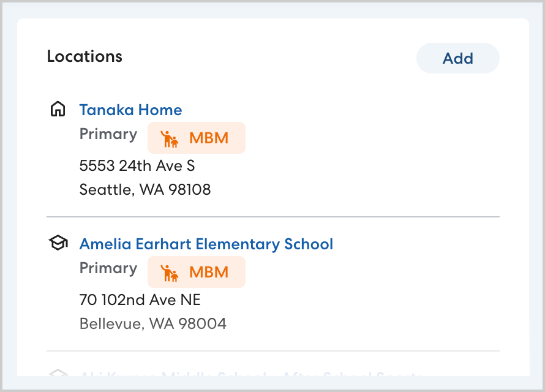This screenshot has height=392, width=545.
Task: Click the MBM text under Tanaka Home
Action: [x=209, y=138]
